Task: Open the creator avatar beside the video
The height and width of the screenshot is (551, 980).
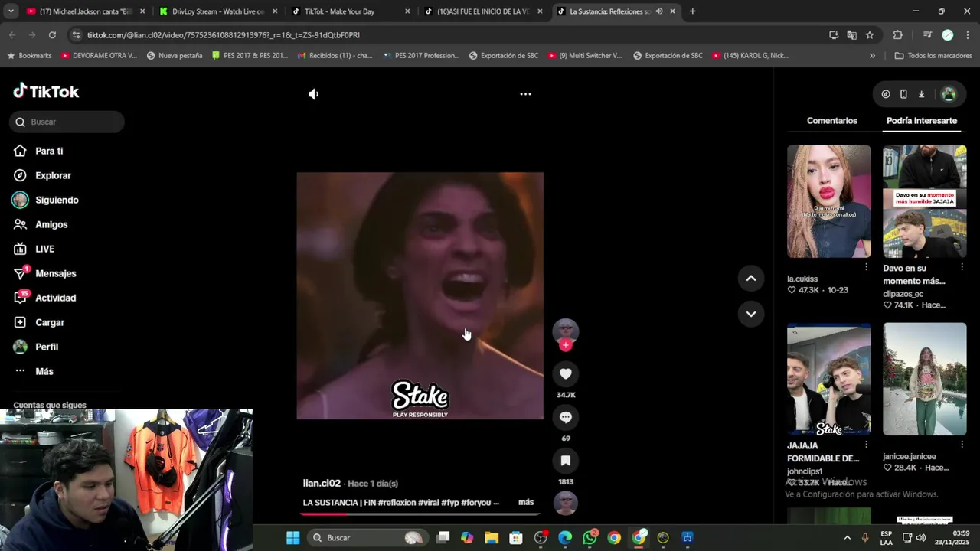Action: (x=566, y=331)
